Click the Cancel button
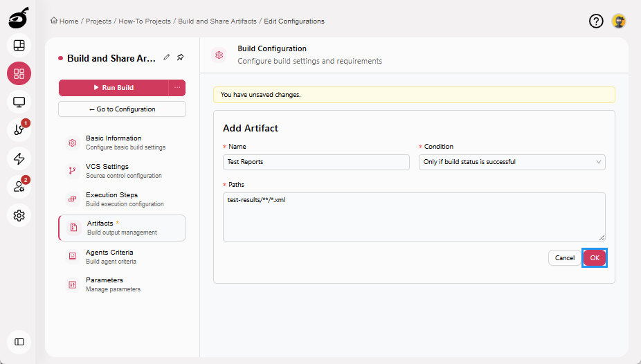641x364 pixels. [565, 258]
